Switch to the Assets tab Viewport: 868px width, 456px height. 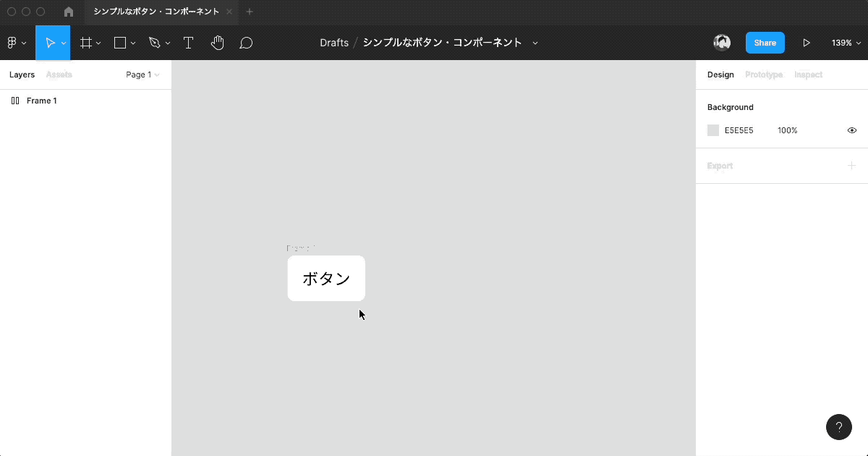pos(59,75)
